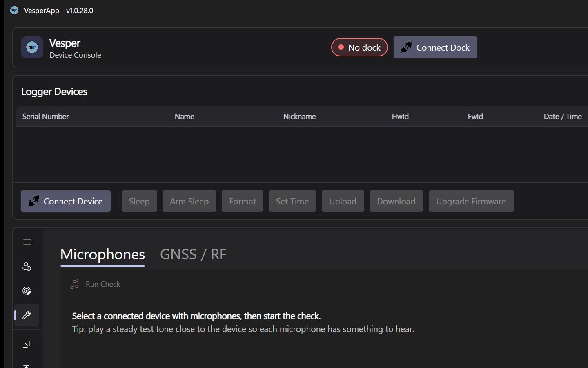Open the target edit sidebar icon

27,291
